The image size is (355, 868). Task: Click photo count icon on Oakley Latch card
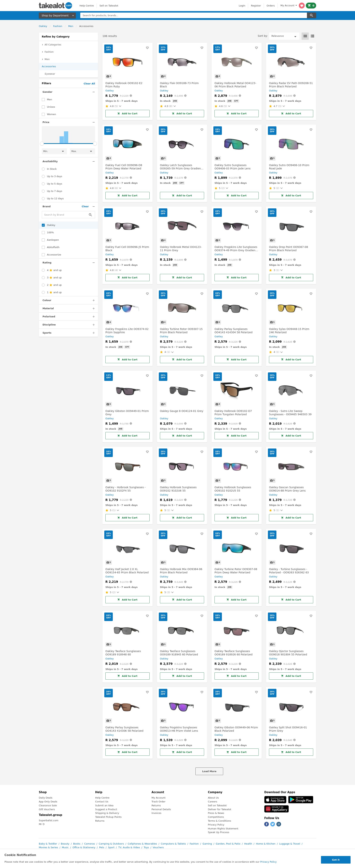pyautogui.click(x=163, y=158)
